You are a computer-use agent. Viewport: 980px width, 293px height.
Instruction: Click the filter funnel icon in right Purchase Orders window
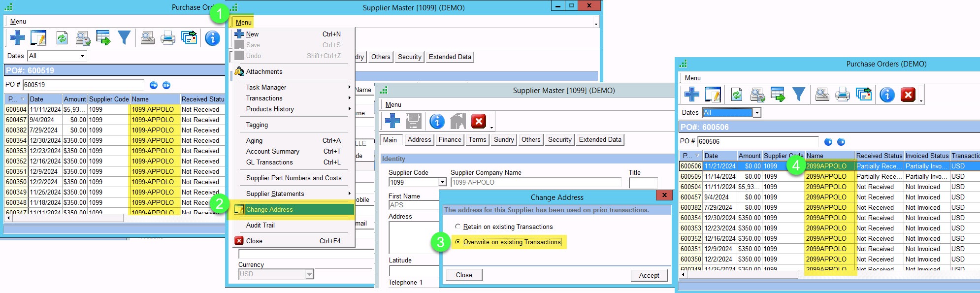coord(798,94)
